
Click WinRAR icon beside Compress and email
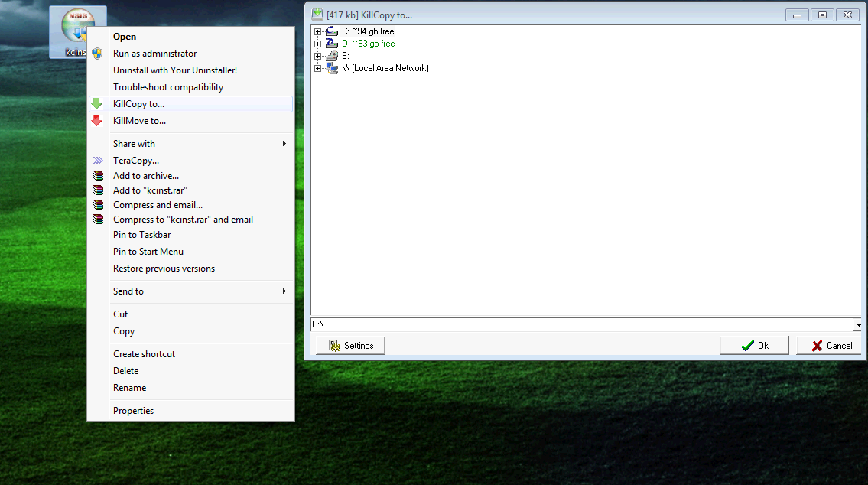(98, 205)
